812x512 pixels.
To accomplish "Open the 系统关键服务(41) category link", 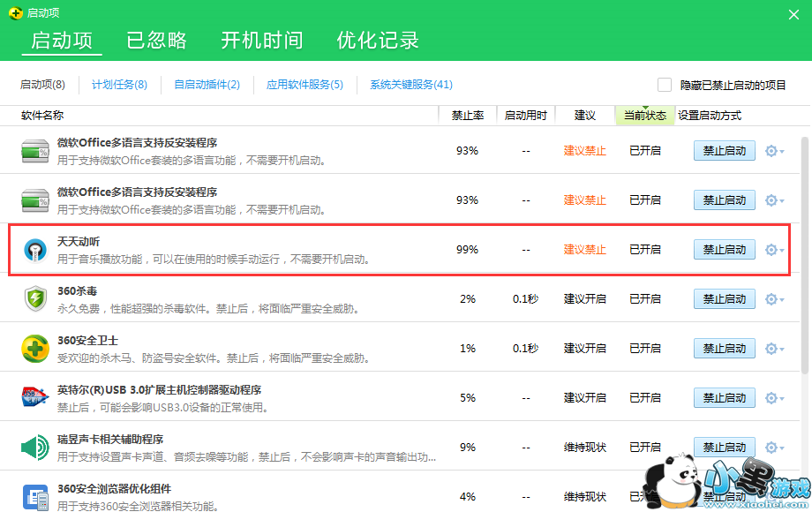I will (x=411, y=85).
